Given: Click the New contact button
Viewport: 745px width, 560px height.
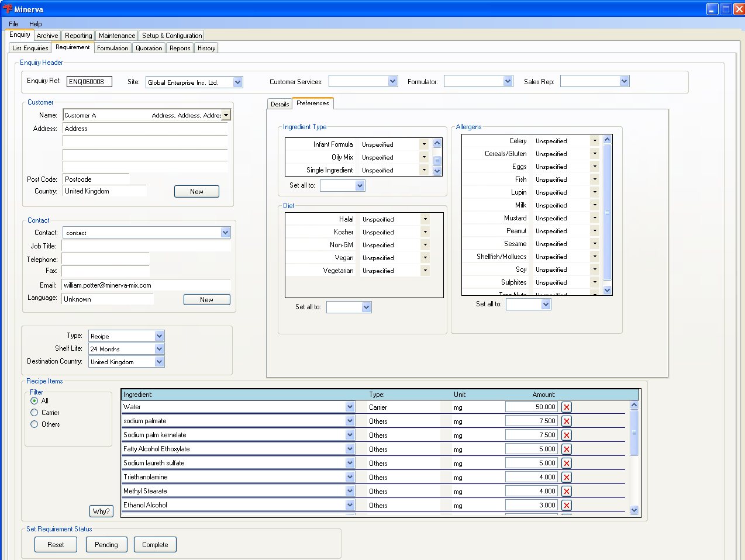Looking at the screenshot, I should (206, 300).
